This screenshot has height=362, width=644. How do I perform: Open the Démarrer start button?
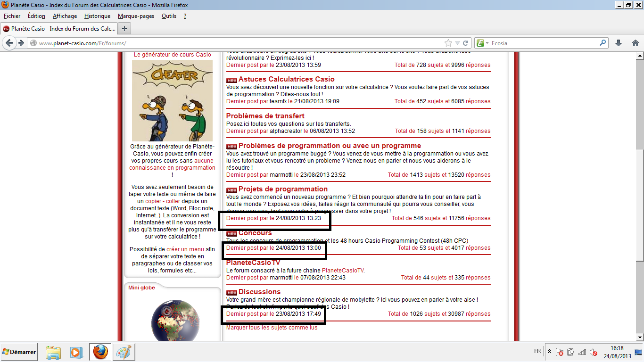tap(19, 352)
